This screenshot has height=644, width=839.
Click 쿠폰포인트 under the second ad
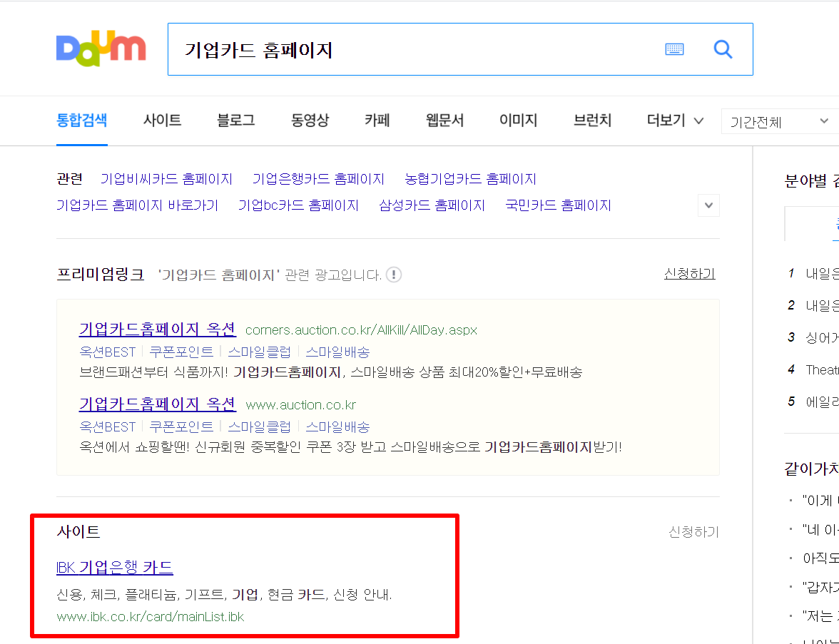[181, 426]
